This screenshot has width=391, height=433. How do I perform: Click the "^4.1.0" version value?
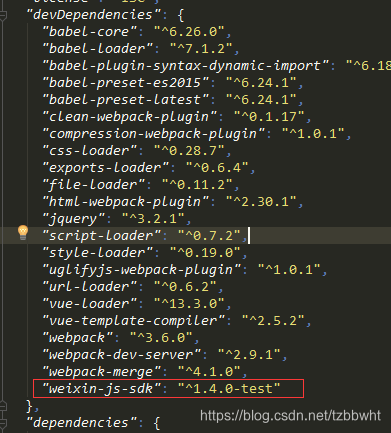point(210,372)
